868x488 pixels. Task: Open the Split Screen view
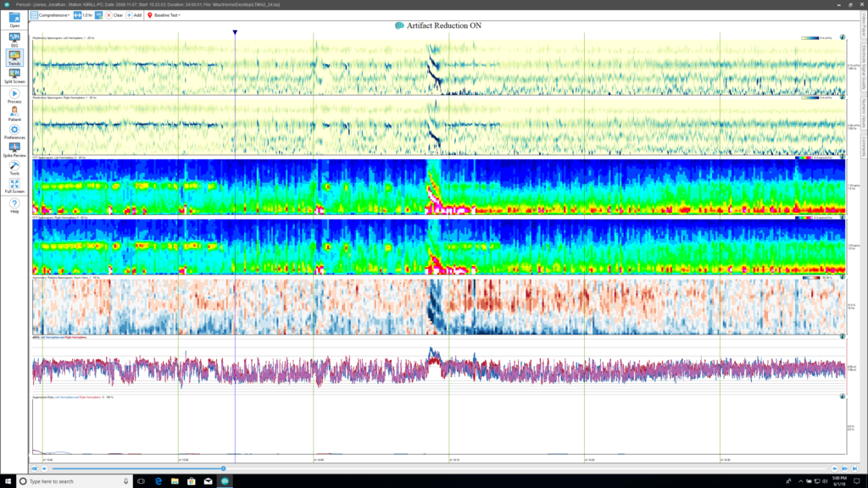[14, 76]
